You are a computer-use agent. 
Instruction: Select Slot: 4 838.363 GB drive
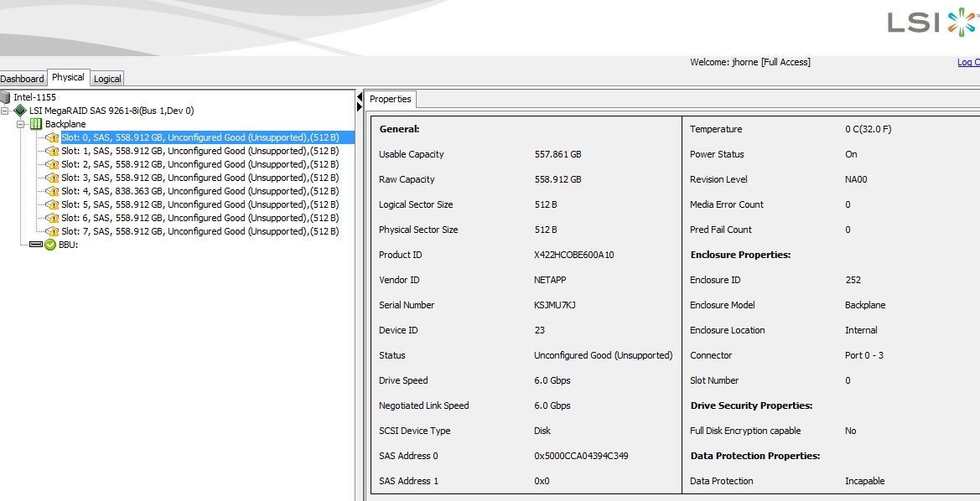pos(200,191)
